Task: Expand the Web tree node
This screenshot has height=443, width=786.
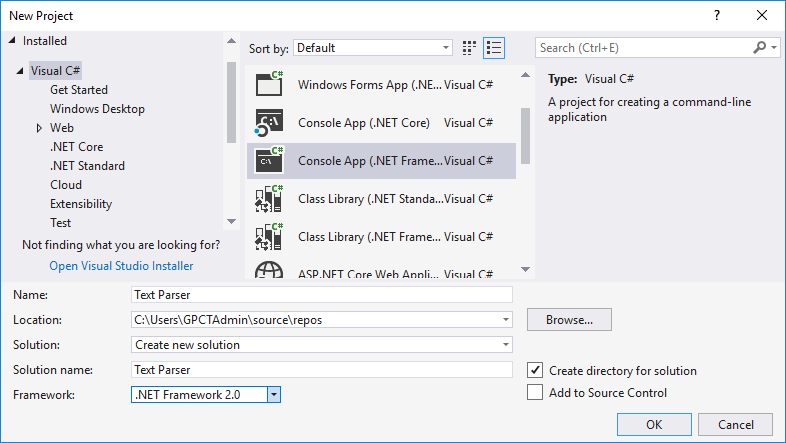Action: coord(39,128)
